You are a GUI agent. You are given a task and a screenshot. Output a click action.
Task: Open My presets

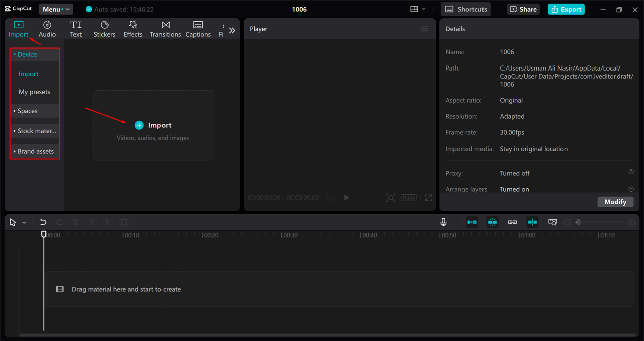35,92
